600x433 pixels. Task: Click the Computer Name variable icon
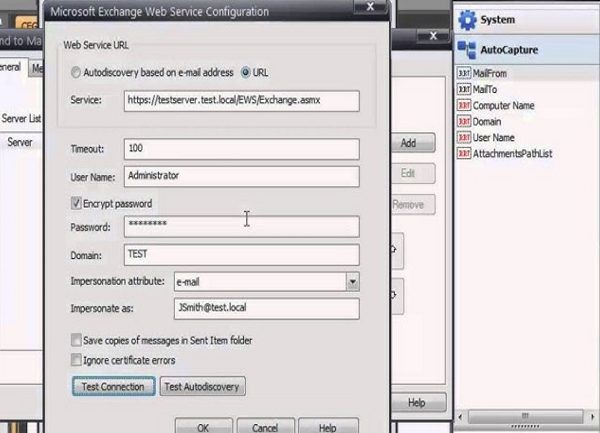click(464, 105)
